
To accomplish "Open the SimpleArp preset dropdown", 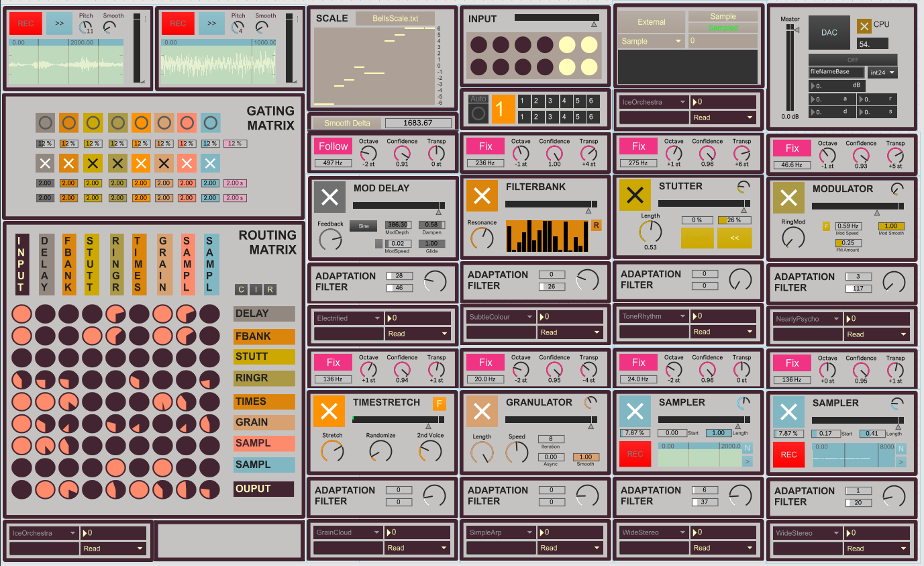I will [501, 532].
